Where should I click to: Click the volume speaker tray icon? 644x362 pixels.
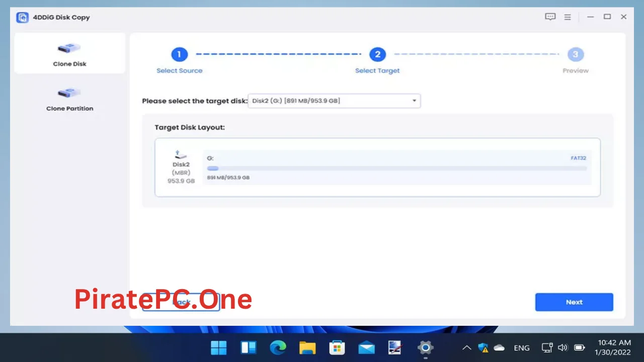point(563,347)
